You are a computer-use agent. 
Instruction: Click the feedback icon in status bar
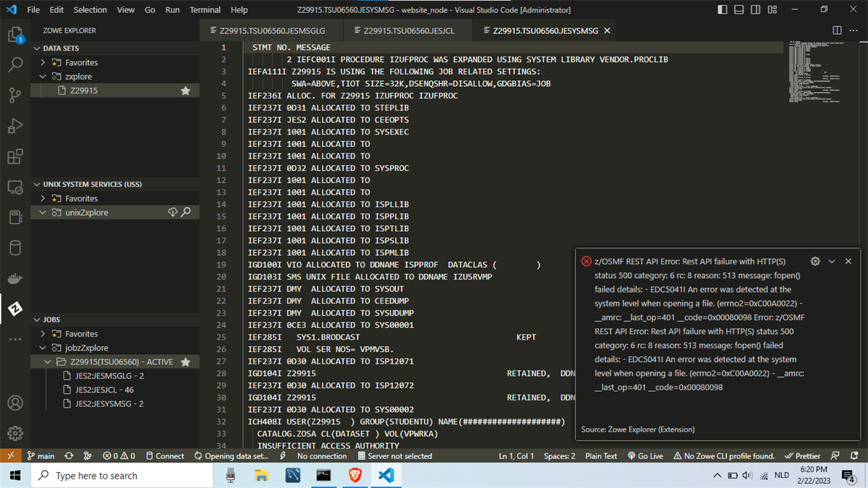[835, 456]
